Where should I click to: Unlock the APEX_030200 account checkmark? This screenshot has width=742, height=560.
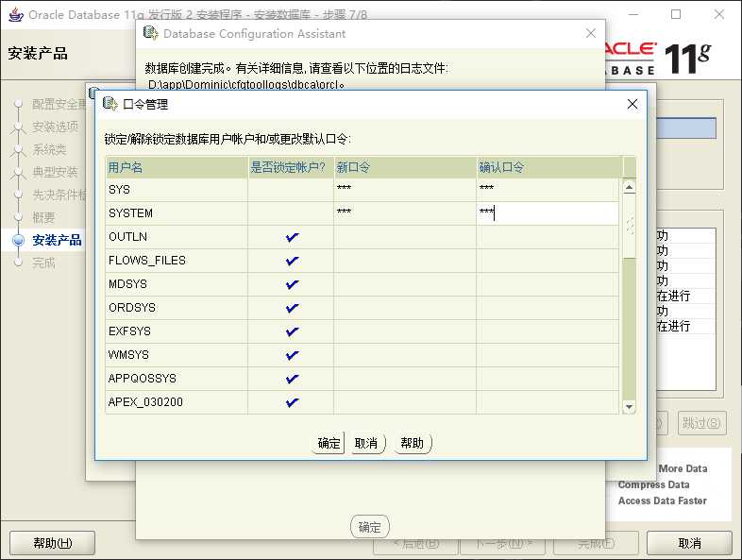(x=292, y=402)
